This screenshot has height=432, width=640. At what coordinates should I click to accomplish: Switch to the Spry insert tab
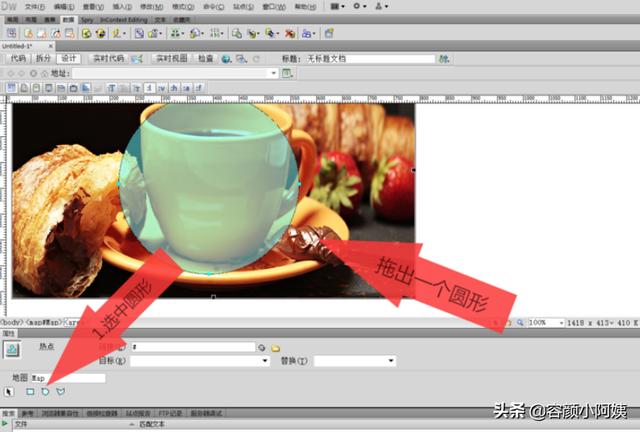[87, 20]
